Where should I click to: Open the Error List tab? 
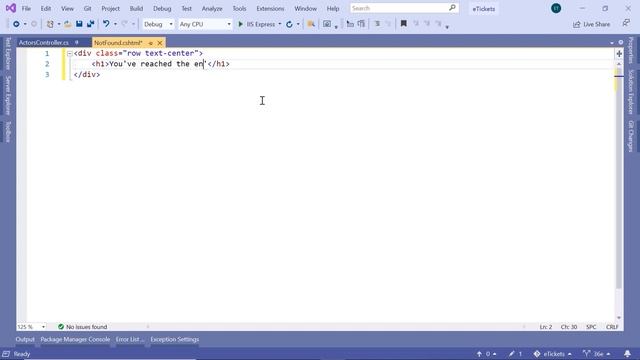click(x=130, y=339)
